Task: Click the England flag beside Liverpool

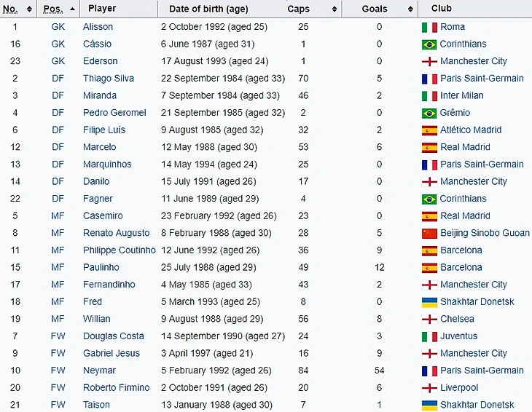Action: (x=429, y=388)
